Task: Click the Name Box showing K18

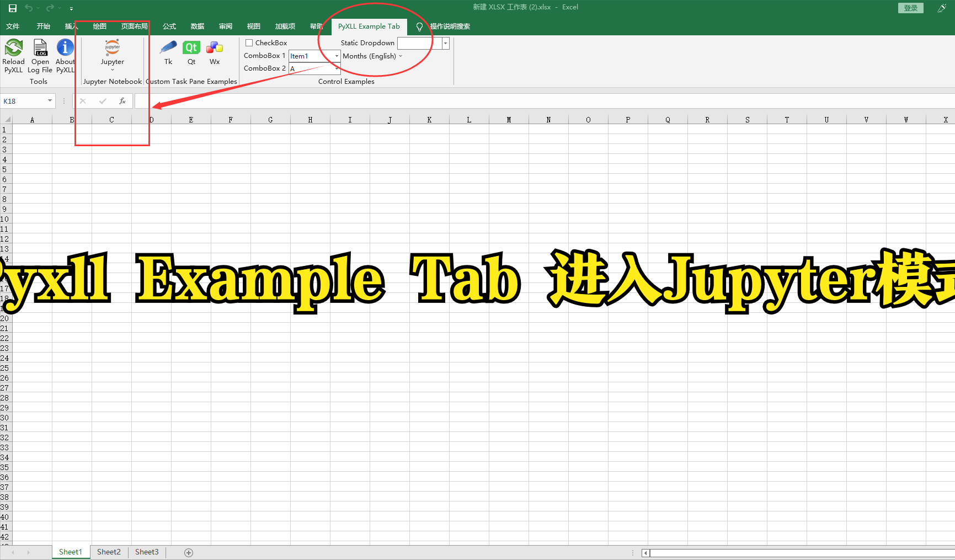Action: (x=24, y=101)
